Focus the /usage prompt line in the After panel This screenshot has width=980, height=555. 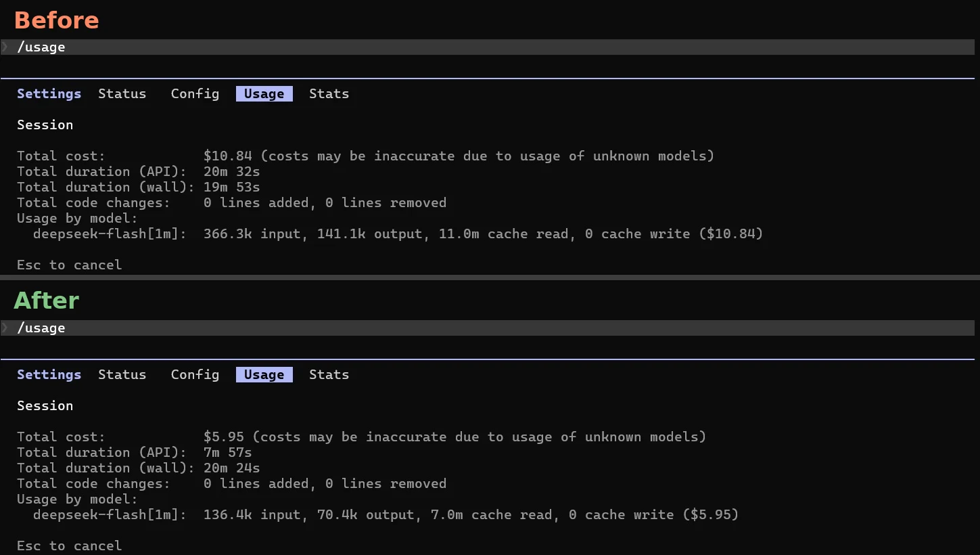pyautogui.click(x=487, y=328)
